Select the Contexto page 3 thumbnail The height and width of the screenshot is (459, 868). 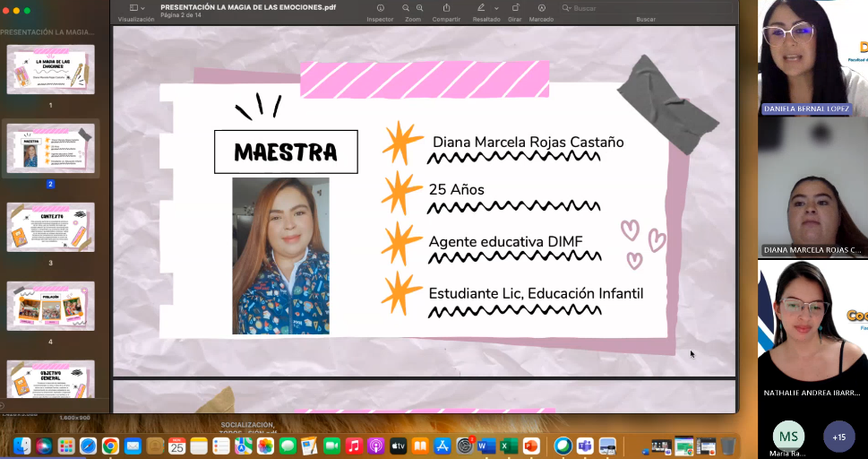tap(50, 227)
